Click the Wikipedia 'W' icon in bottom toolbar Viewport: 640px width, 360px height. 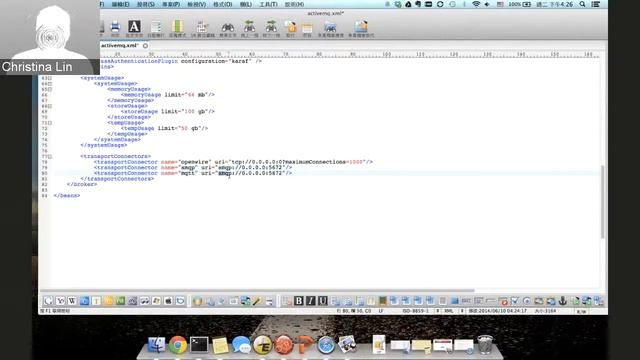pyautogui.click(x=72, y=301)
